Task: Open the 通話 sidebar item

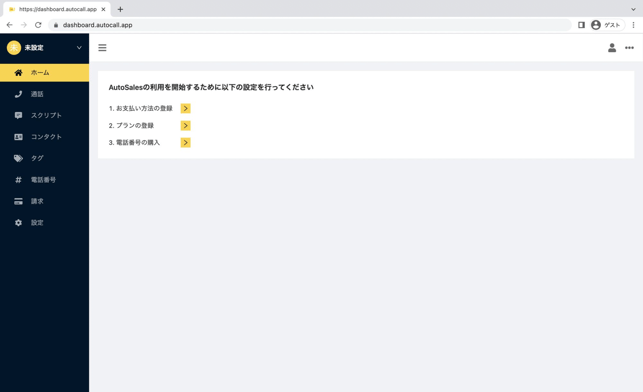Action: tap(44, 94)
